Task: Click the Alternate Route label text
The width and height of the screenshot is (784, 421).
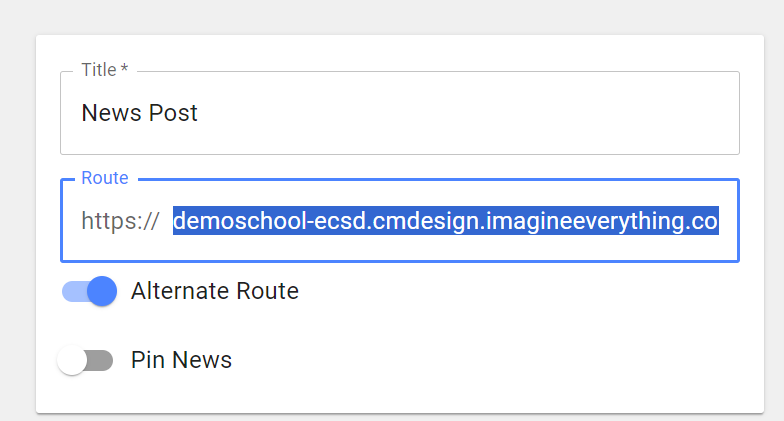Action: (214, 291)
